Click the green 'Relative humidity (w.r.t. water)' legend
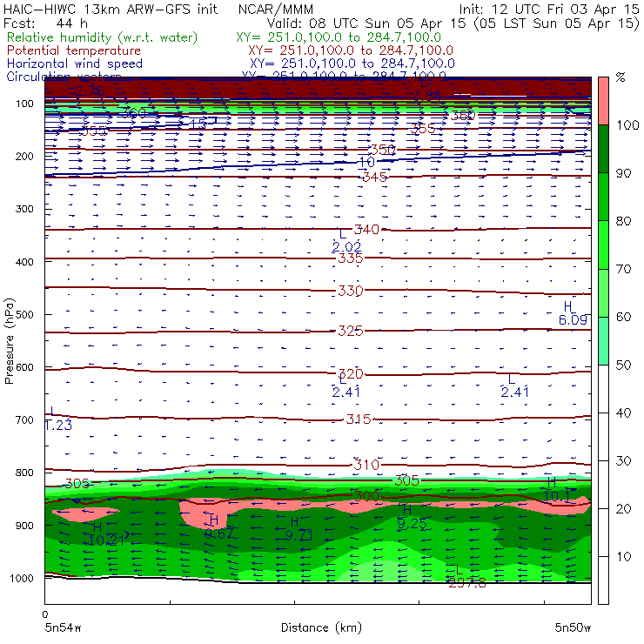This screenshot has width=644, height=644. pyautogui.click(x=103, y=37)
